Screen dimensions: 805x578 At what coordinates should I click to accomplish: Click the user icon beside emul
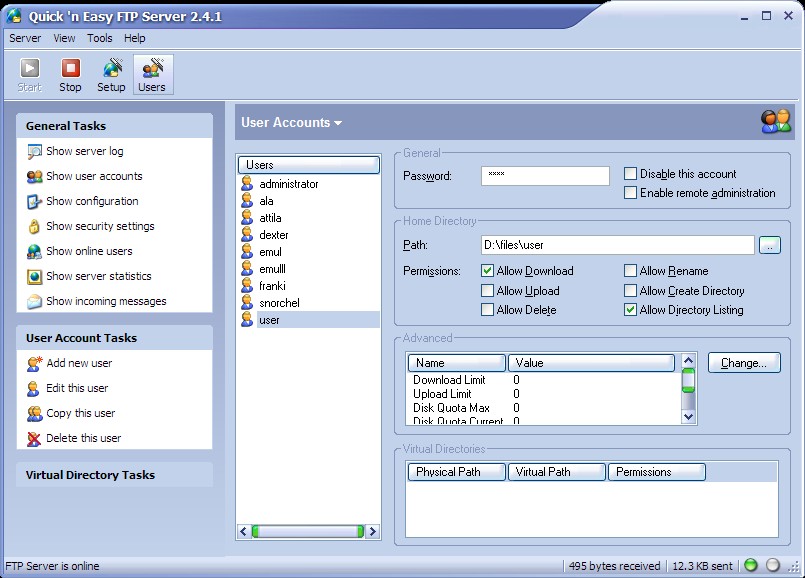[x=247, y=252]
